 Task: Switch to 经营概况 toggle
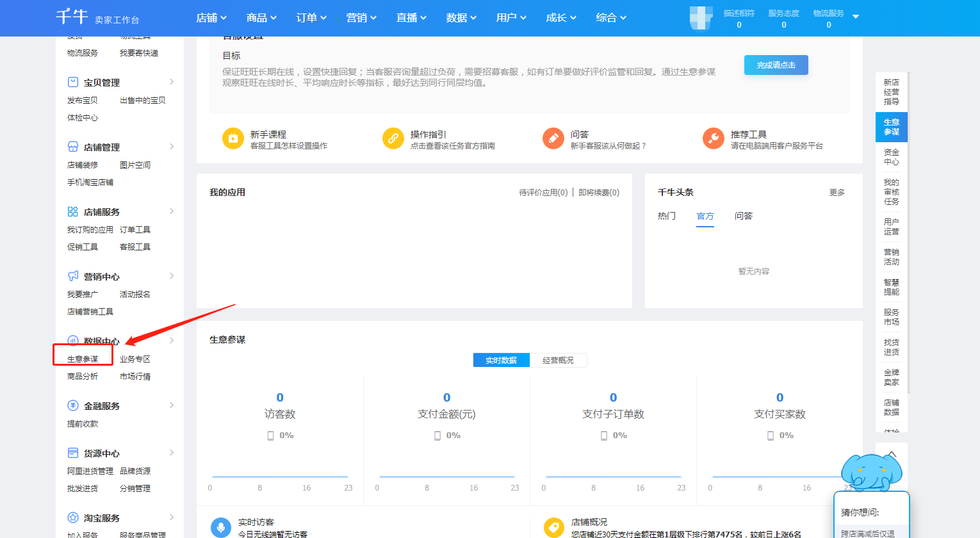(x=559, y=360)
